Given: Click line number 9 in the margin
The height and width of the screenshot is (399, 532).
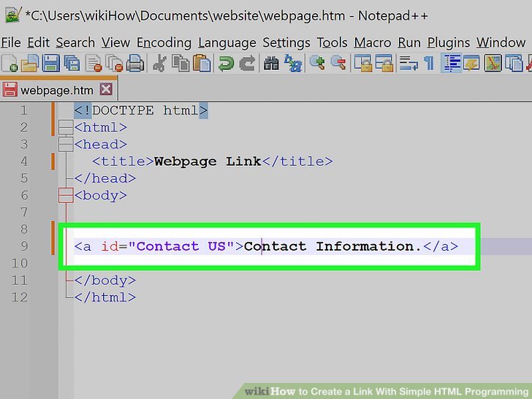Looking at the screenshot, I should (24, 246).
